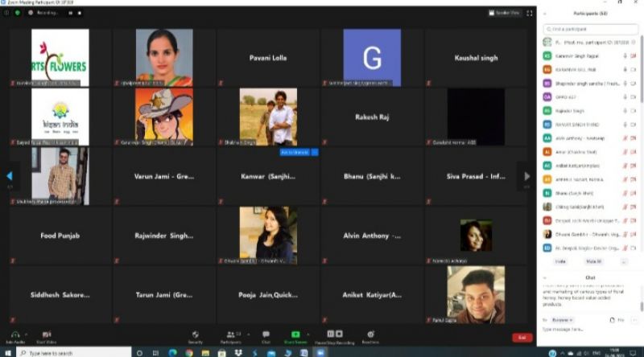This screenshot has width=644, height=357.
Task: Enter full screen with top-right icon
Action: pyautogui.click(x=529, y=13)
